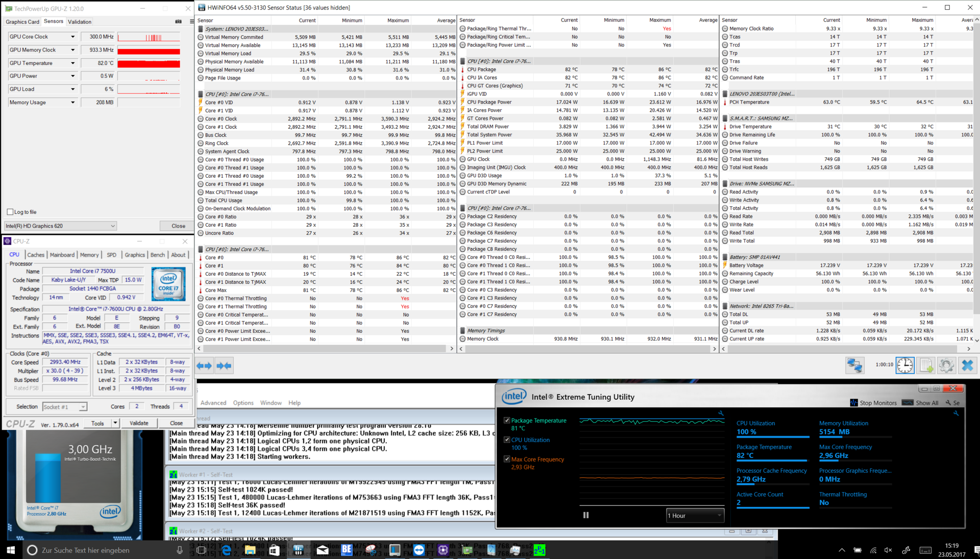980x559 pixels.
Task: Click Stop Monitors in Intel XTU
Action: coord(873,403)
